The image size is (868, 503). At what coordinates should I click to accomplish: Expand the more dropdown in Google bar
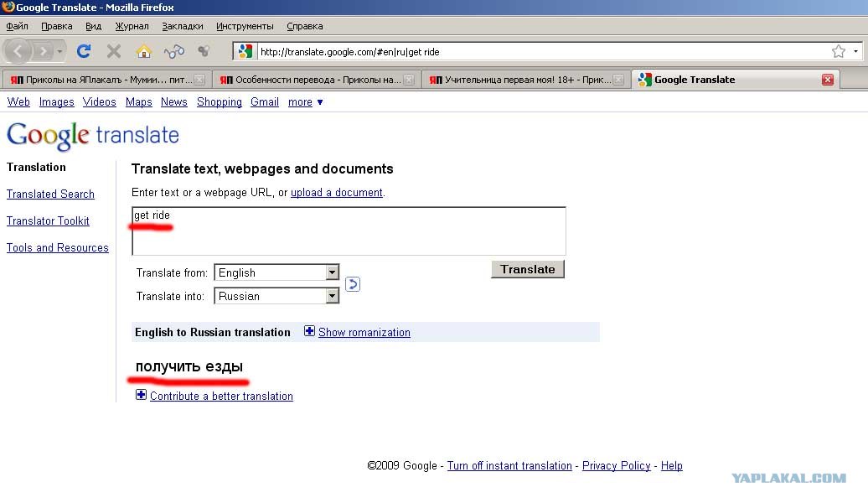pos(306,102)
